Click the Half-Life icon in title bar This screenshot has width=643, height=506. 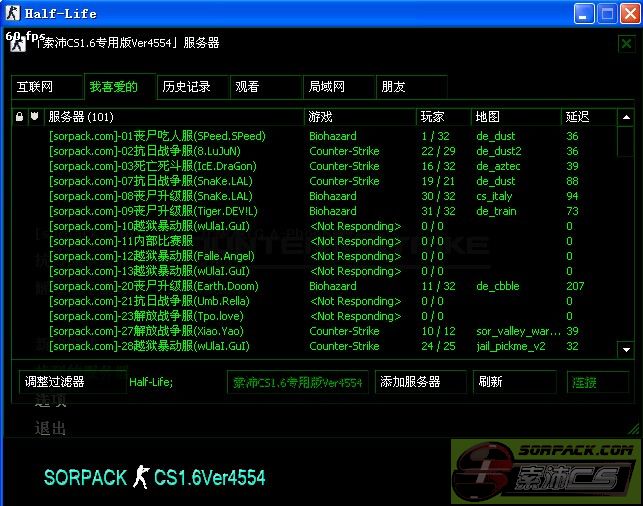click(12, 12)
